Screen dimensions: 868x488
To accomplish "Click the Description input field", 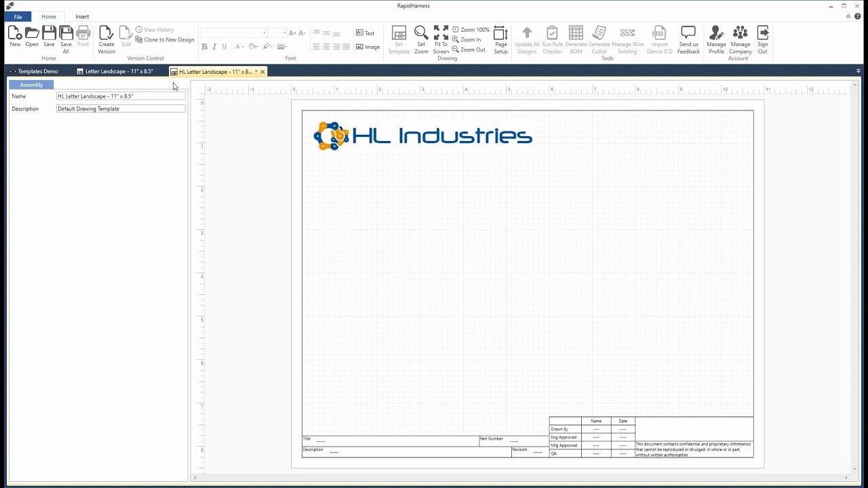I will point(121,108).
